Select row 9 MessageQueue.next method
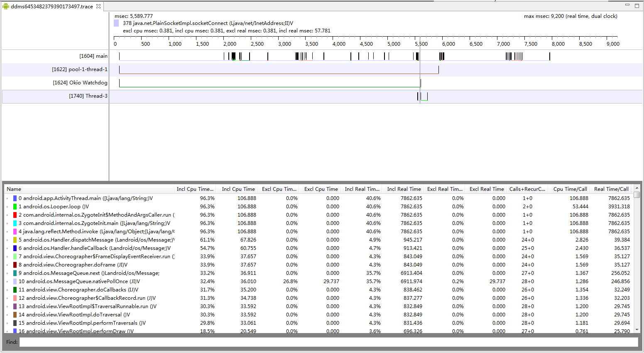Viewport: 644px width, 353px height. (x=318, y=273)
